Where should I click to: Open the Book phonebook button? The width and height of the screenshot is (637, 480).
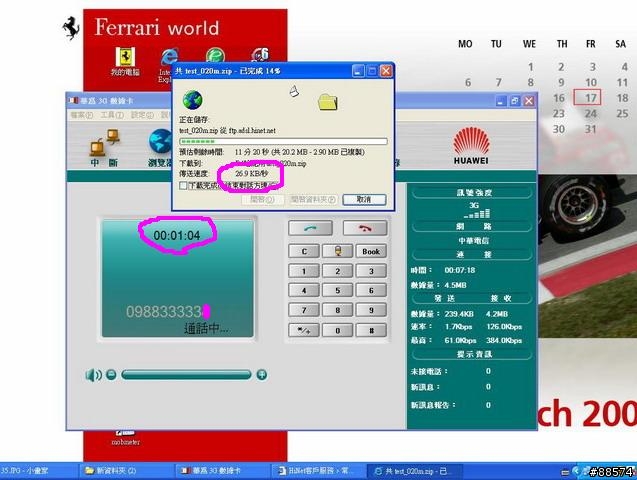point(371,251)
